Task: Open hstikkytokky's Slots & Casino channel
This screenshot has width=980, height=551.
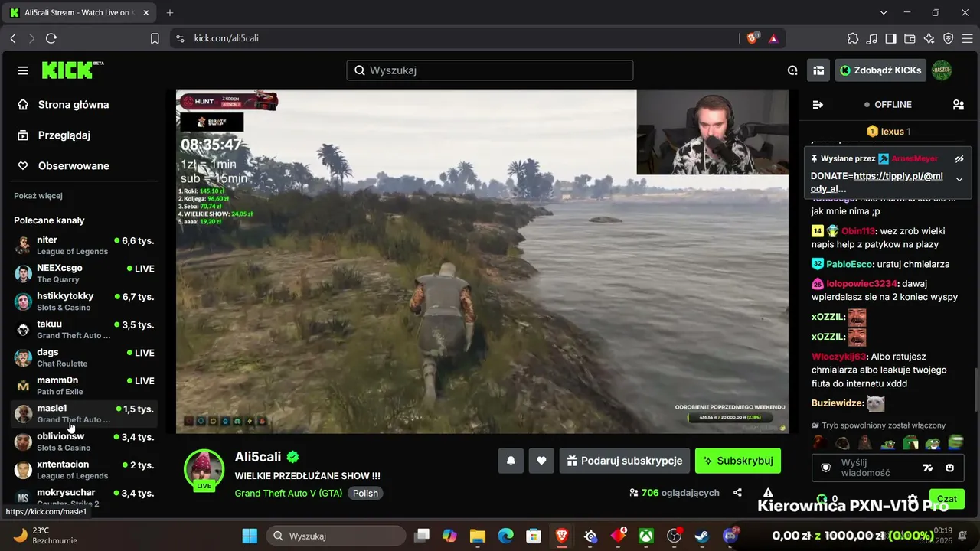Action: [84, 302]
